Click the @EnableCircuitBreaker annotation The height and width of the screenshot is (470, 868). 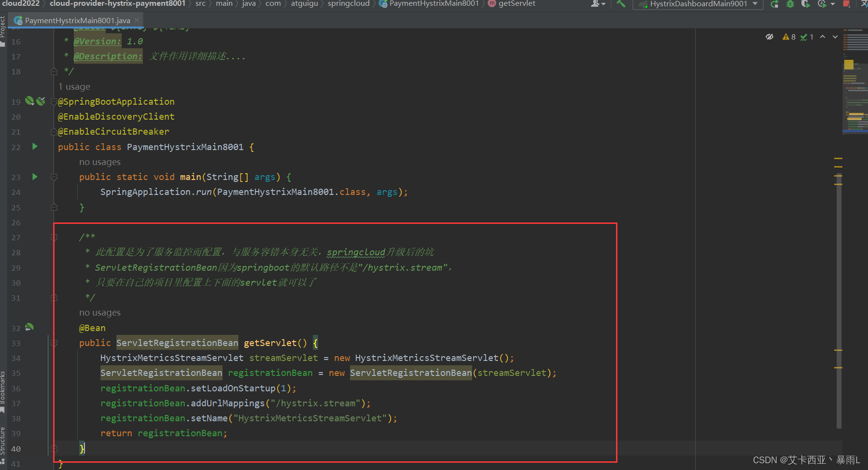coord(113,132)
